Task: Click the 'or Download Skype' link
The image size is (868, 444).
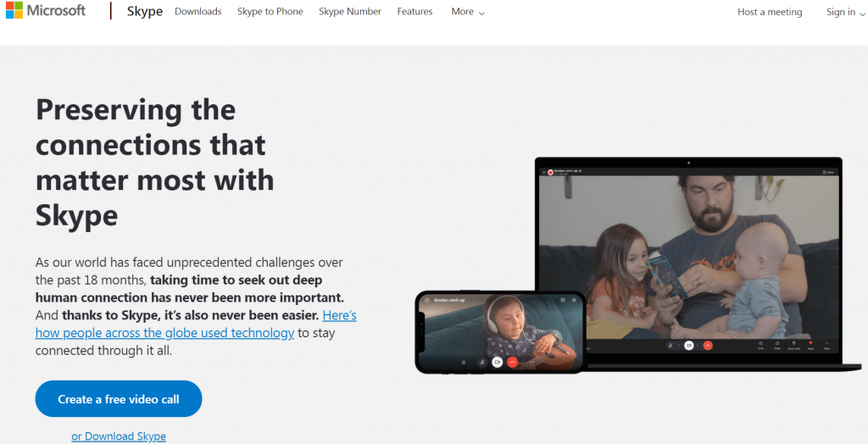Action: (119, 436)
